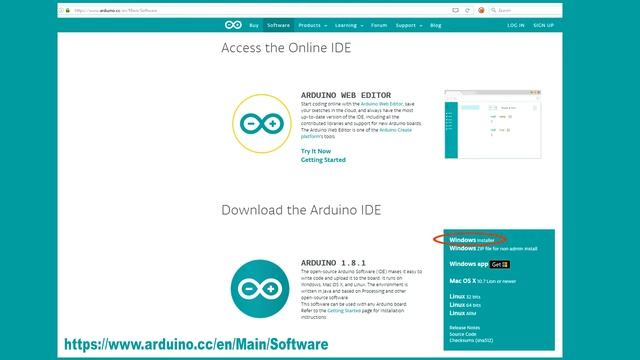Click the Access the Online IDE heading
This screenshot has height=360, width=640.
pyautogui.click(x=286, y=48)
